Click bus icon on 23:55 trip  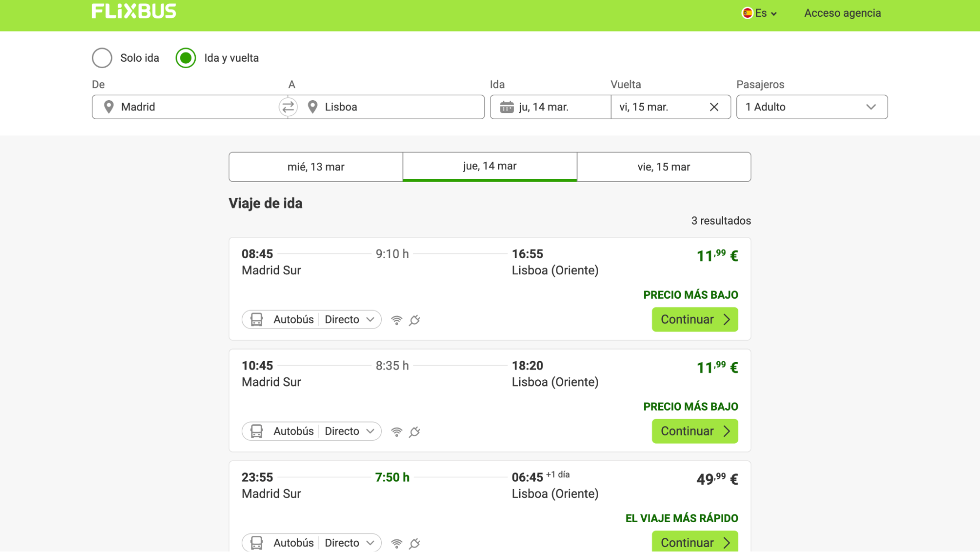[256, 543]
